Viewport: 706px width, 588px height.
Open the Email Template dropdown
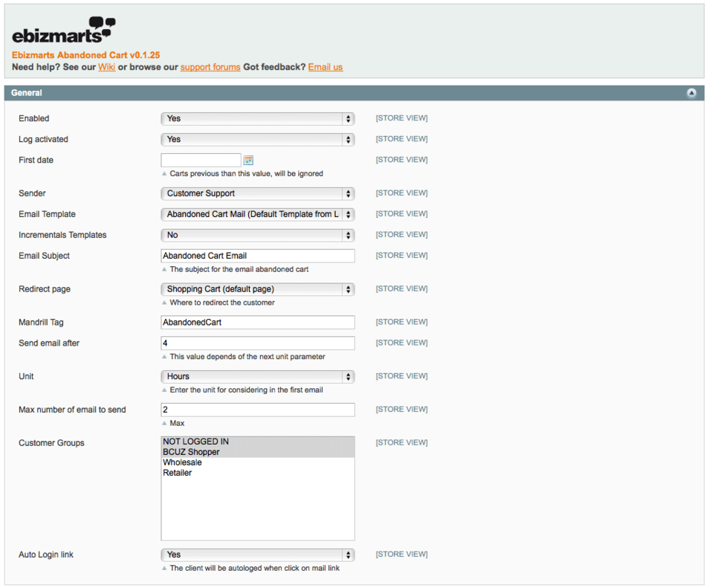[x=257, y=215]
